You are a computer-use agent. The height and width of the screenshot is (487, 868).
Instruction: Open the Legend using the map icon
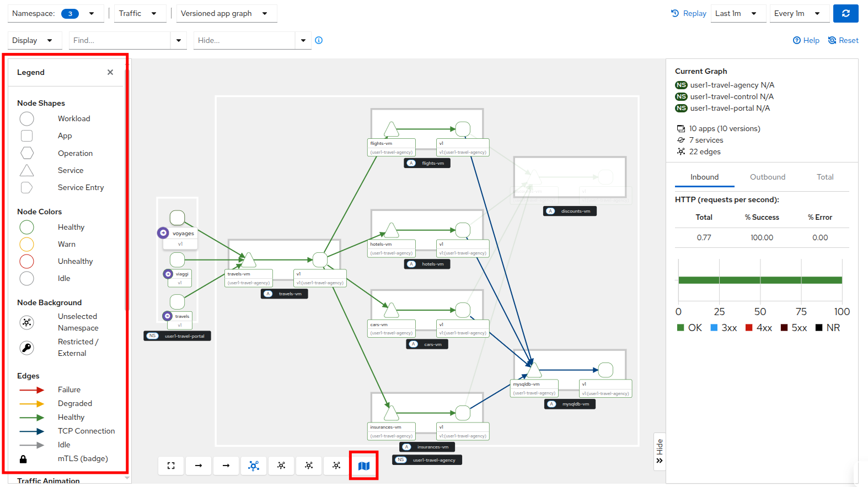click(x=363, y=466)
